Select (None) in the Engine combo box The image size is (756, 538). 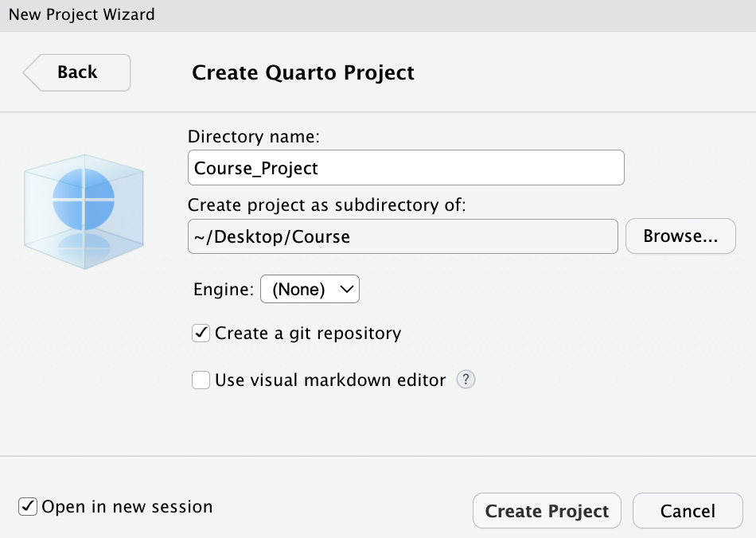coord(310,289)
